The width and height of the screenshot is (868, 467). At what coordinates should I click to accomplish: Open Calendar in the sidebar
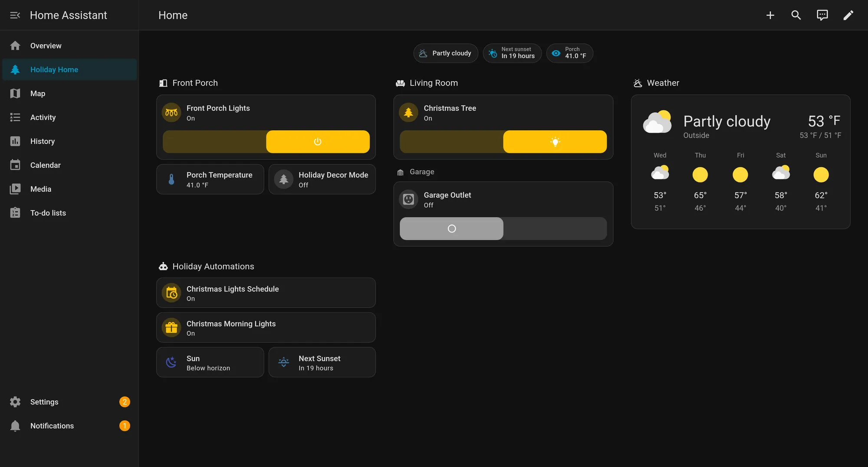69,165
